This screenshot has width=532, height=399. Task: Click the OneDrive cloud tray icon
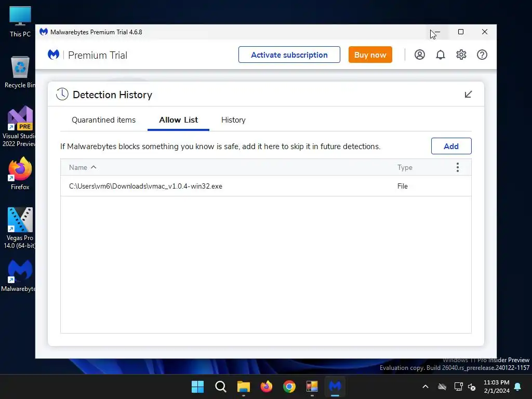pyautogui.click(x=442, y=387)
